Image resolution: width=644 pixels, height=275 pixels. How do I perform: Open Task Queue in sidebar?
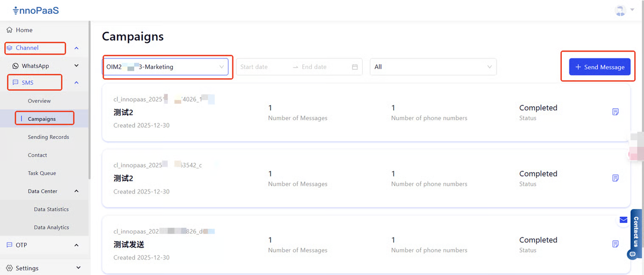(x=42, y=173)
